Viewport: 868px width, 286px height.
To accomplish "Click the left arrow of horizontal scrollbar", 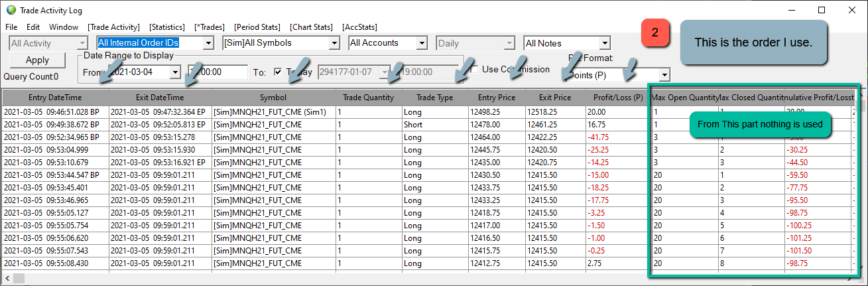I will [x=7, y=278].
